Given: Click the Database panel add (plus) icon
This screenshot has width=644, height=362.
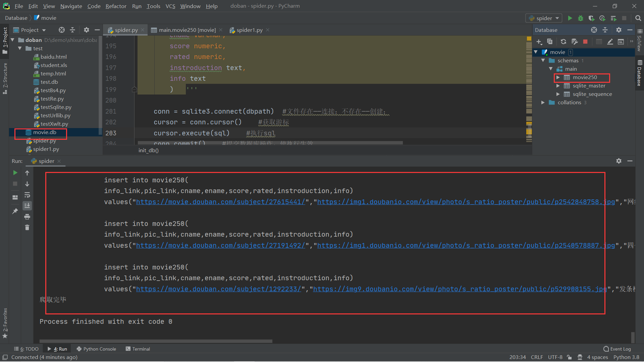Looking at the screenshot, I should [539, 42].
